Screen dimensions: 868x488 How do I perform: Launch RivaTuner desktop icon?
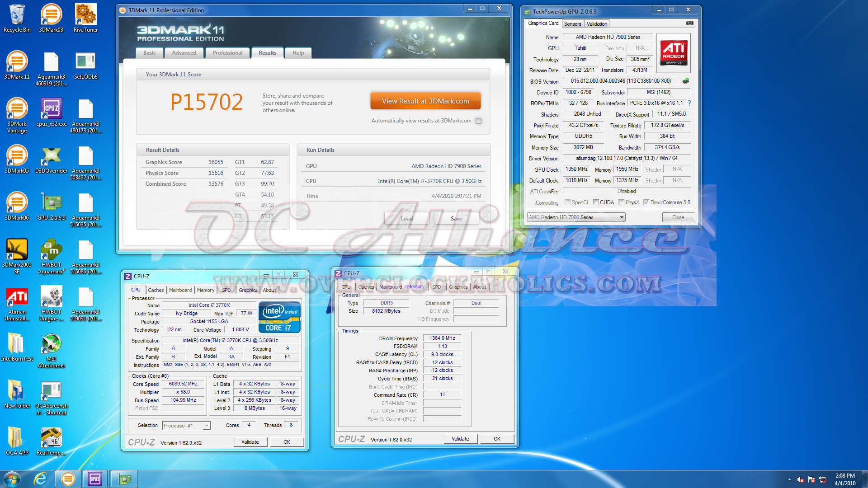tap(85, 19)
